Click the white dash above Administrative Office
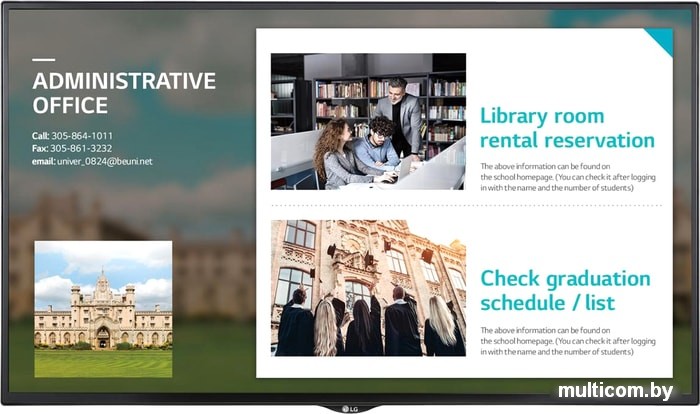Screen dimensions: 700x414 (43, 62)
